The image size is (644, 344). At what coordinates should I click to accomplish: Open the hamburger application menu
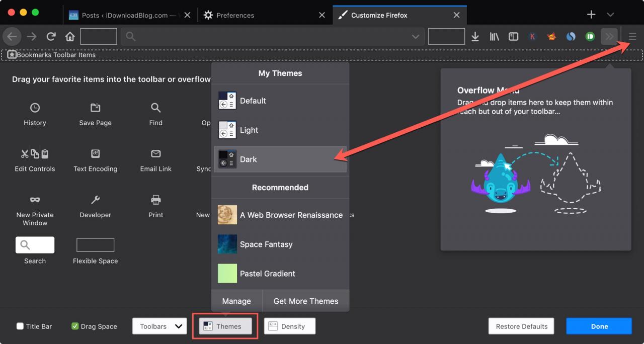coord(632,37)
